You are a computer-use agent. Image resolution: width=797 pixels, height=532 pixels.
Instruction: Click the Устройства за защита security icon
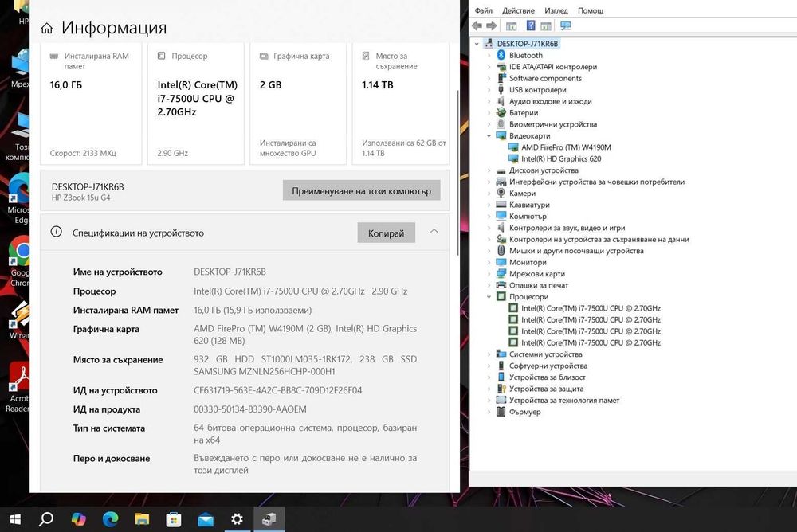(x=501, y=389)
